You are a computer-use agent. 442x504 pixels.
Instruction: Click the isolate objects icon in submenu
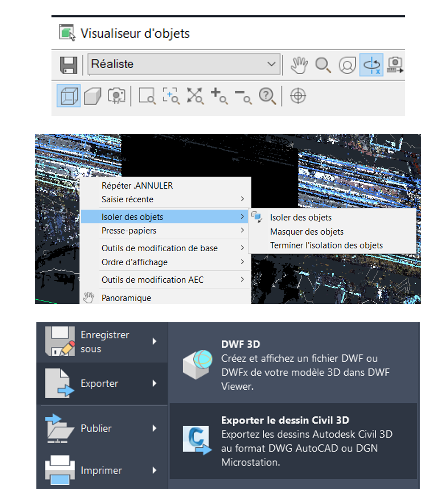pyautogui.click(x=257, y=217)
